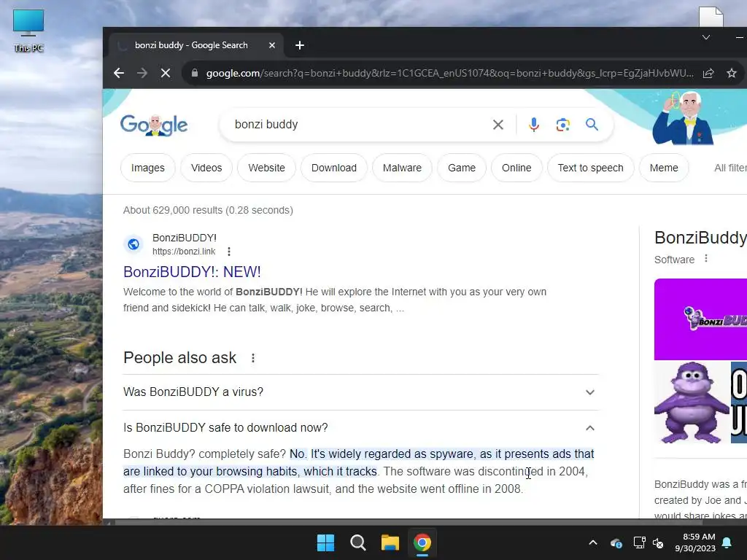Open the file icon on desktop
The height and width of the screenshot is (560, 747).
(711, 16)
